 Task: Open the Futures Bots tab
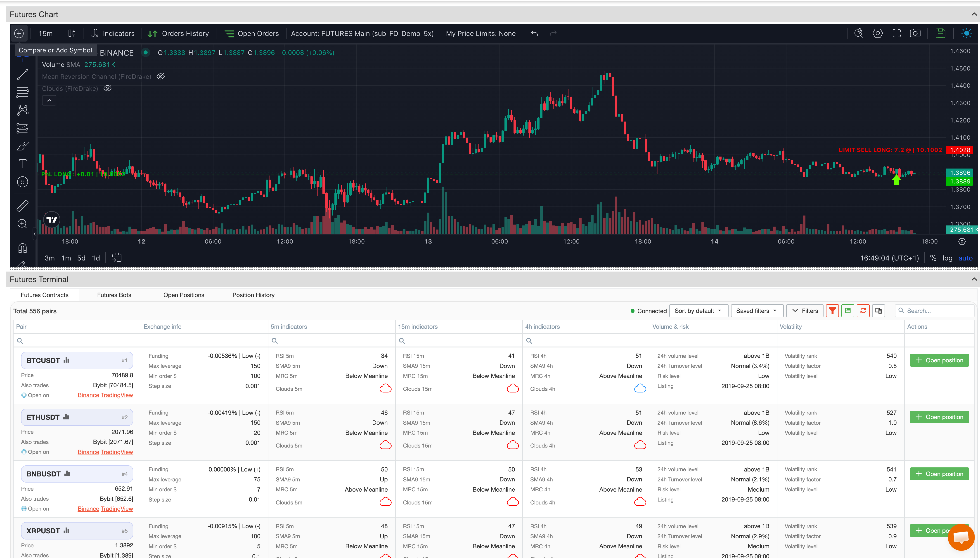(114, 295)
